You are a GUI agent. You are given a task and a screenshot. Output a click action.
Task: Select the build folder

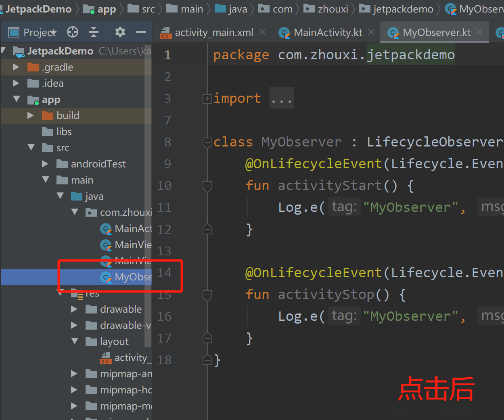pos(76,115)
